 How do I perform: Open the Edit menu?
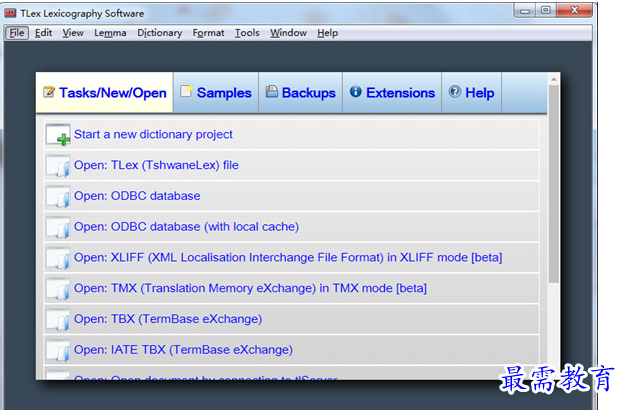(43, 33)
